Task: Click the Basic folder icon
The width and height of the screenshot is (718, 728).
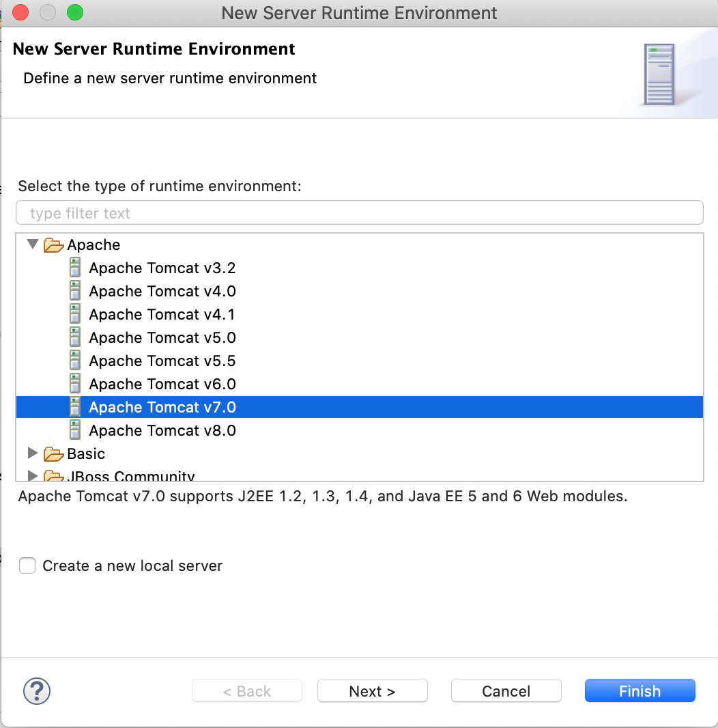Action: [x=53, y=454]
